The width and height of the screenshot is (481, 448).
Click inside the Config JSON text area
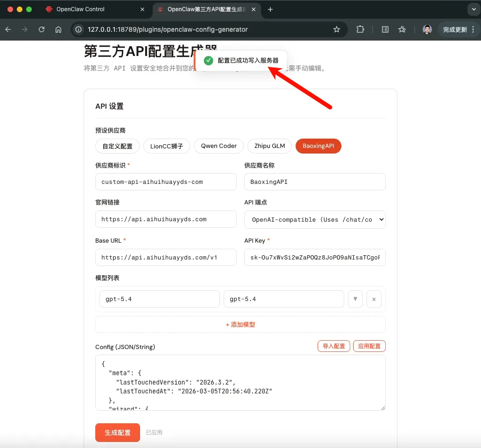240,383
